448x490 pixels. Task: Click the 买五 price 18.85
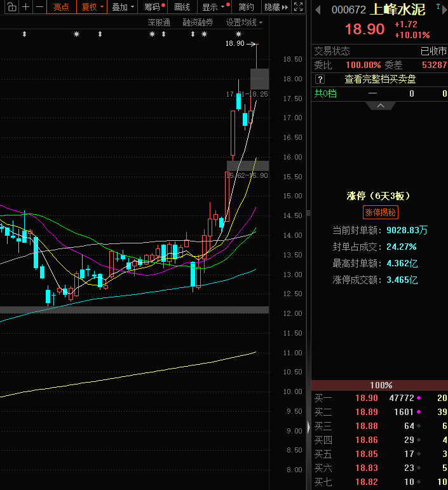tap(367, 454)
